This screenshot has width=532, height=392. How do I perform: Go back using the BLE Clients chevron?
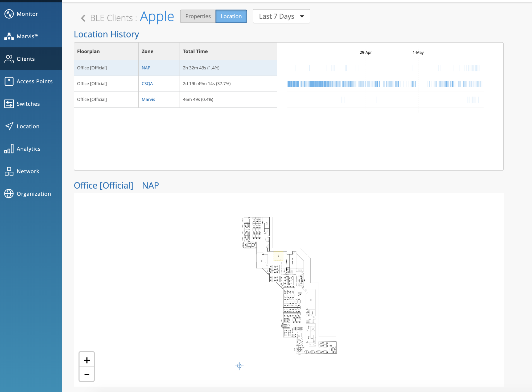click(83, 18)
